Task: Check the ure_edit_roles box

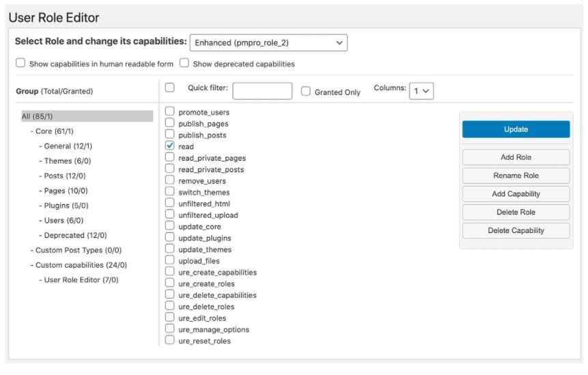Action: pos(170,317)
